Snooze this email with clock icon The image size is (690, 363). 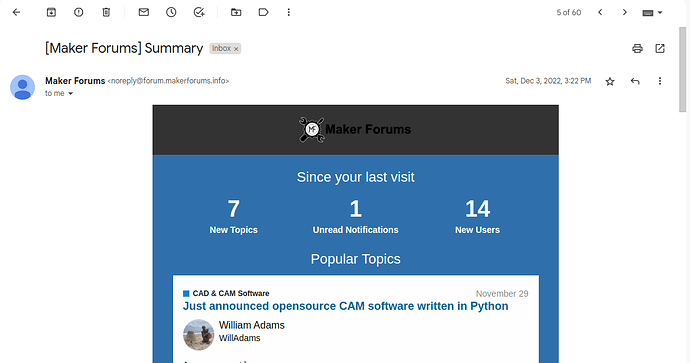171,12
